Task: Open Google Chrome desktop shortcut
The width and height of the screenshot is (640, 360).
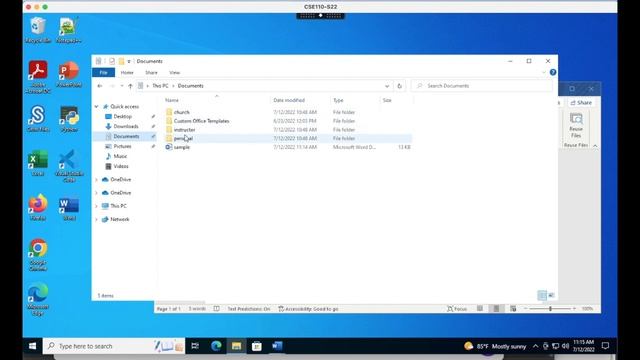Action: [38, 255]
